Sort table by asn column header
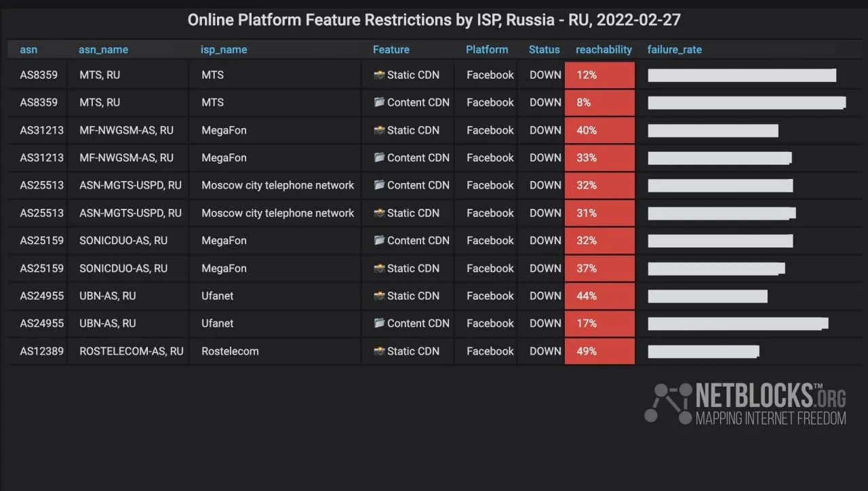The height and width of the screenshot is (491, 868). tap(28, 50)
